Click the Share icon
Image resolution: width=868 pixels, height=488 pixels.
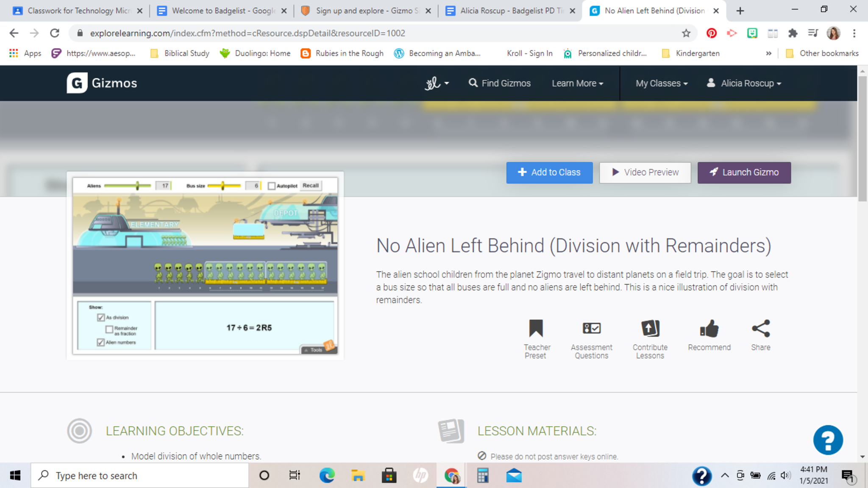[x=760, y=329]
